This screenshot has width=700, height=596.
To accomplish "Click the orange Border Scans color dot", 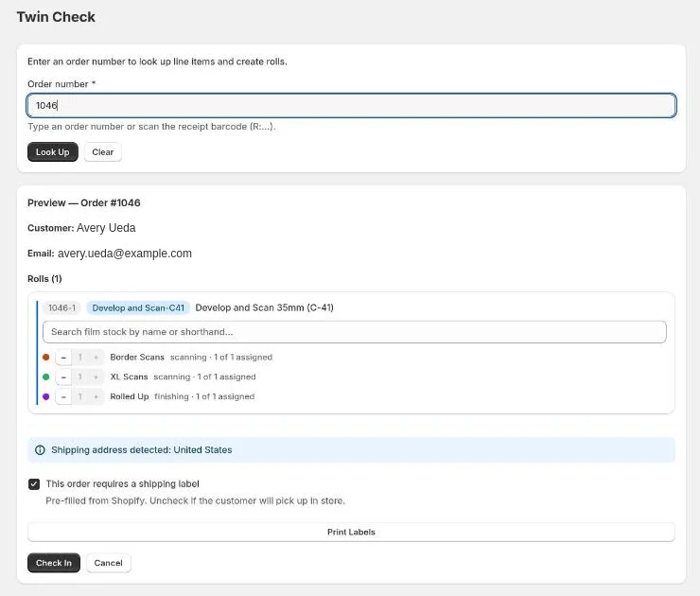I will click(x=46, y=358).
